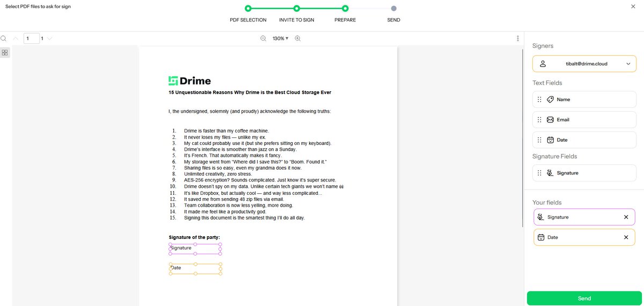The image size is (644, 306).
Task: Click the line "It's French. That automatically makes it fancy."
Action: 234,156
